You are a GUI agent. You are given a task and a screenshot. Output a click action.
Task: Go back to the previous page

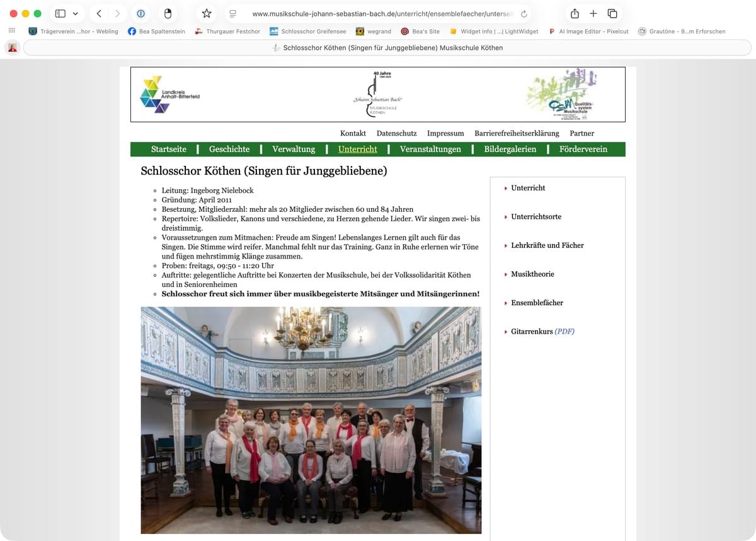pyautogui.click(x=99, y=13)
